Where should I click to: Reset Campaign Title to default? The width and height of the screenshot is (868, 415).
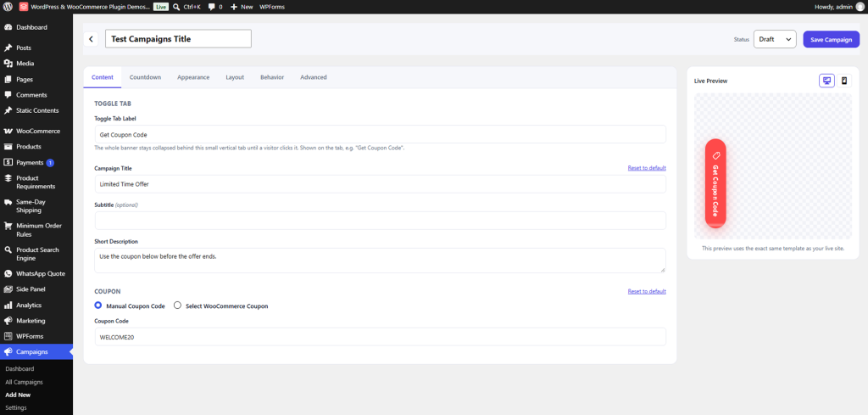pyautogui.click(x=647, y=168)
